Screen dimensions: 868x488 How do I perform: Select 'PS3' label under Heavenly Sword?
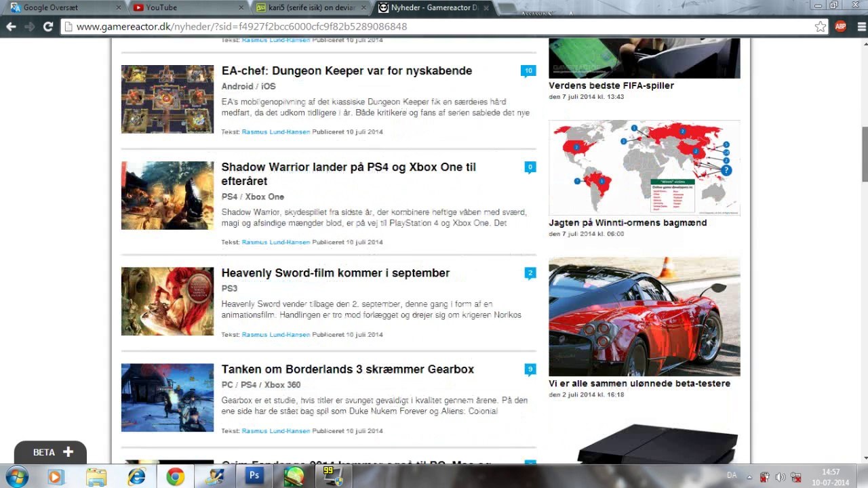[229, 288]
